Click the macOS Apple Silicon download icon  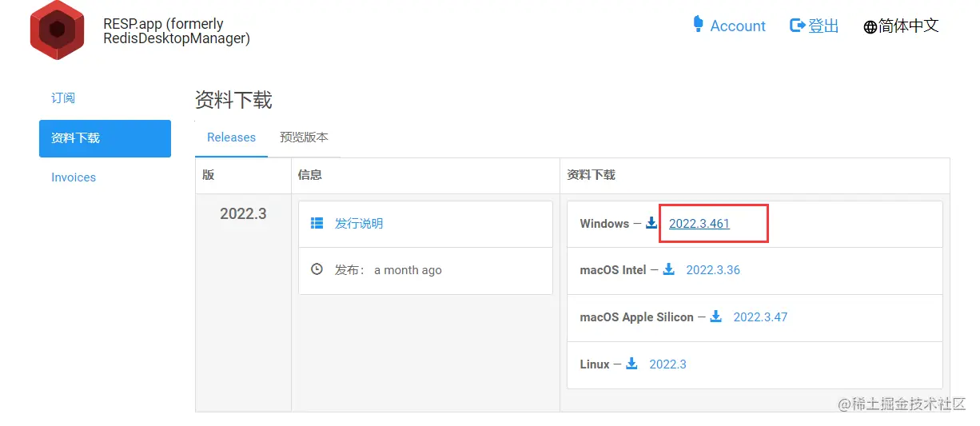[x=716, y=317]
